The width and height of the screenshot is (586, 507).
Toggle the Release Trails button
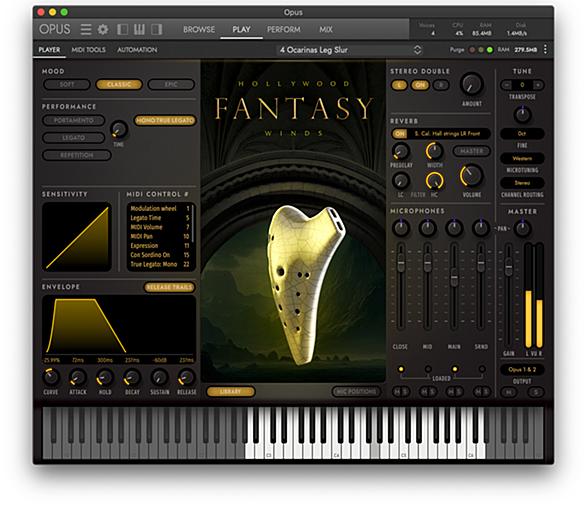pos(170,287)
